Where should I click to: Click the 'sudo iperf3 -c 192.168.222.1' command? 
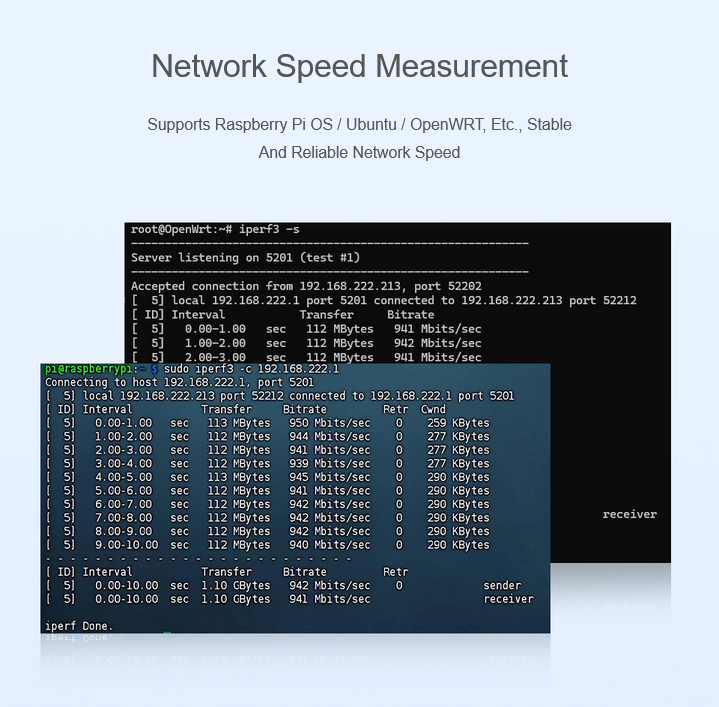coord(251,369)
